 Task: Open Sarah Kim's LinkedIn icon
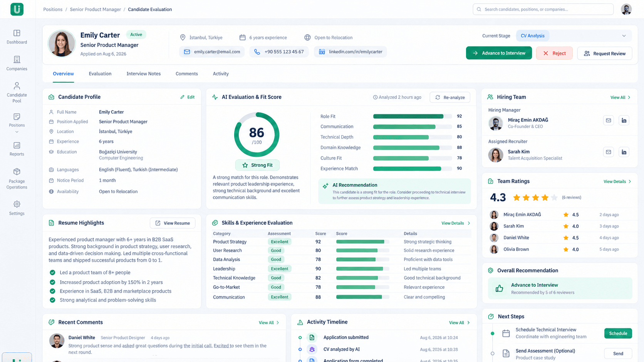pos(624,152)
